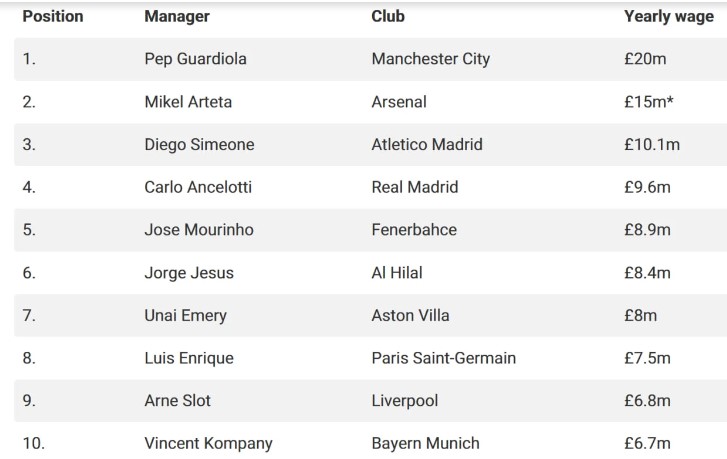This screenshot has width=727, height=459.
Task: Select Vincent Kompany in row 10
Action: tap(208, 443)
